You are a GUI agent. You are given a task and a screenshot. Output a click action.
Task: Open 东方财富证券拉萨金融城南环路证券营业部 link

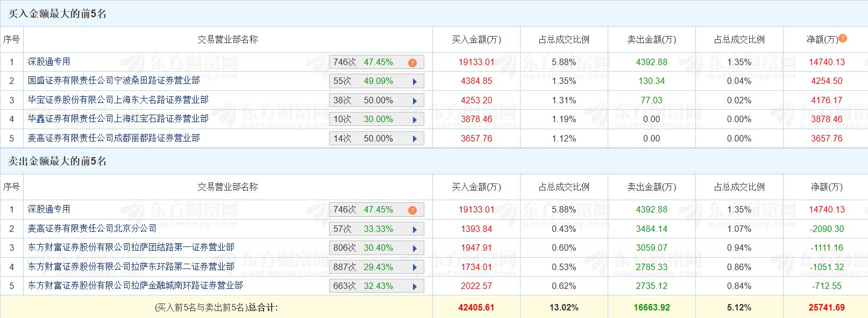[136, 285]
